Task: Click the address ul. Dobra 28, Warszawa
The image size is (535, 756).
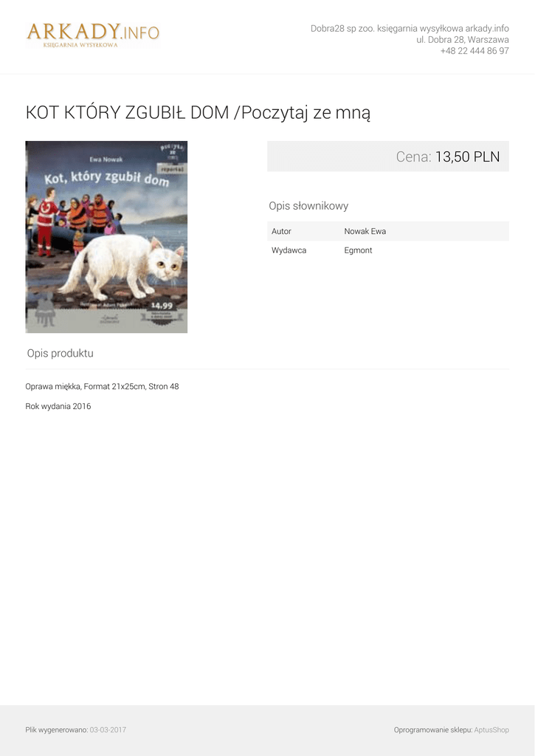Action: 463,40
